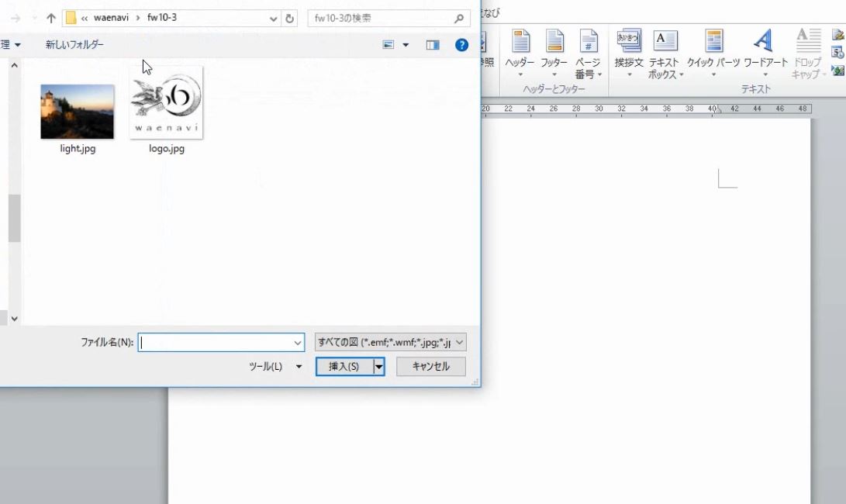Screen dimensions: 846x504
Task: Click the object icon in Word ribbon
Action: tap(838, 70)
